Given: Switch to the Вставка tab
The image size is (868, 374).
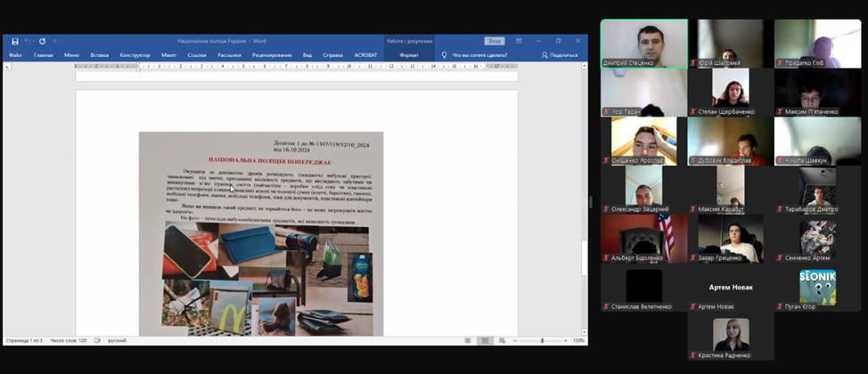Looking at the screenshot, I should coord(100,55).
